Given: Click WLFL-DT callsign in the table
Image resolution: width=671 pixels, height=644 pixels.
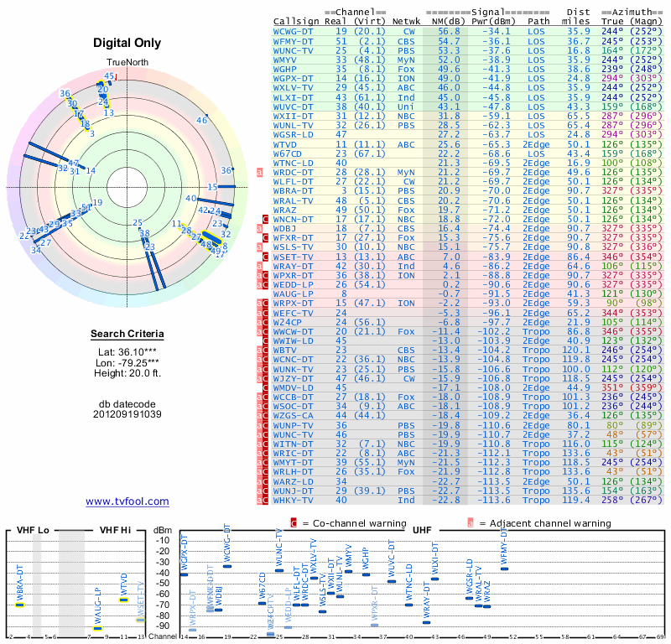Looking at the screenshot, I should (x=293, y=182).
